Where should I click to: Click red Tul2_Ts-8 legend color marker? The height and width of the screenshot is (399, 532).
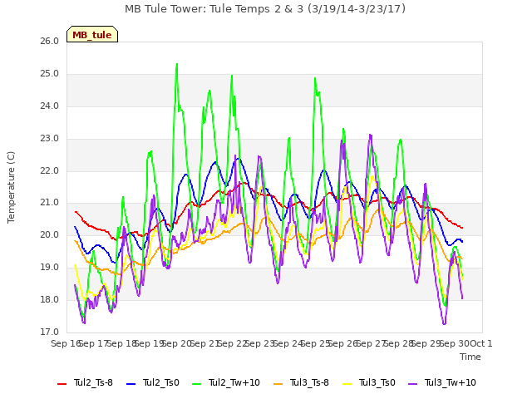tap(62, 384)
